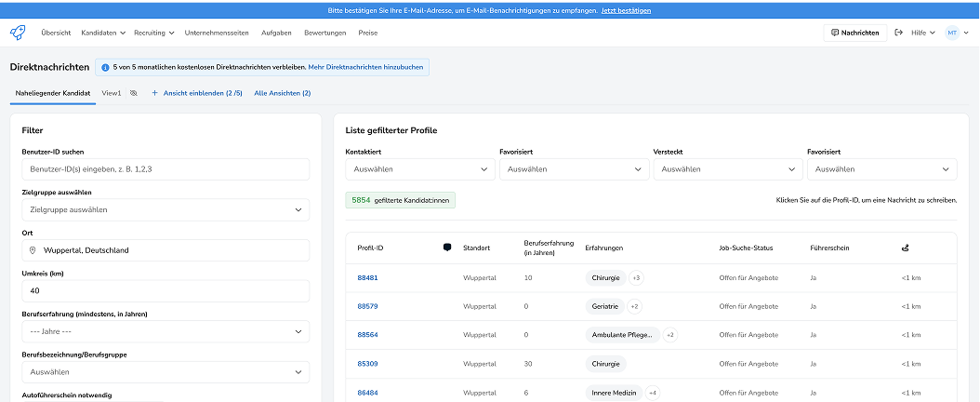Click the logout arrow icon beside Hilfe
Screen dimensions: 980x402
coord(898,33)
